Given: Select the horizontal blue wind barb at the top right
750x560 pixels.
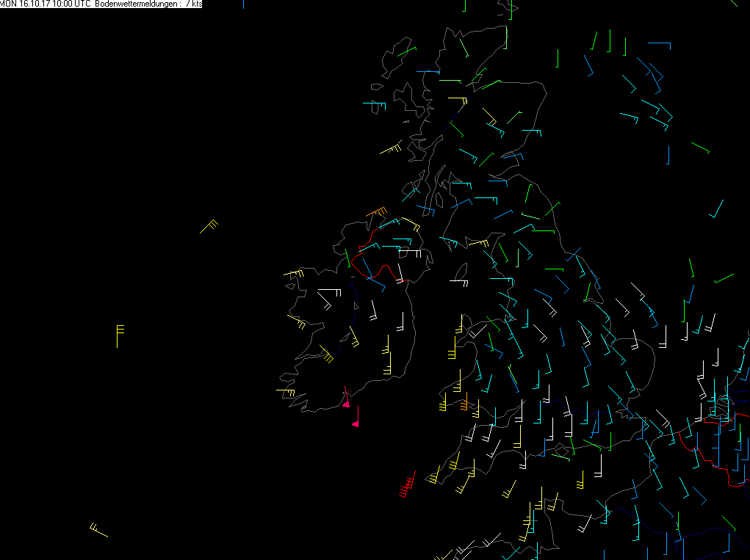Looking at the screenshot, I should point(659,46).
